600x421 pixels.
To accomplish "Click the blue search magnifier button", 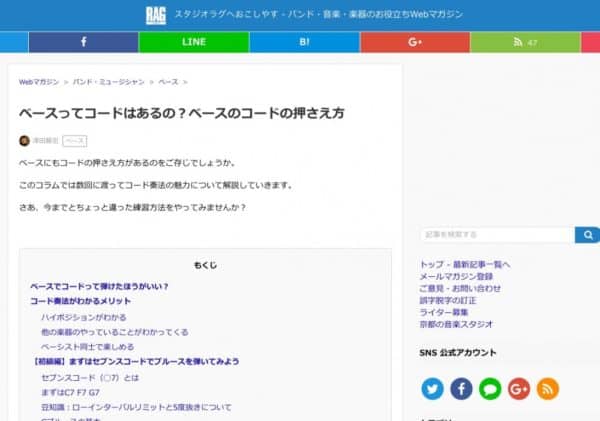I will point(587,235).
